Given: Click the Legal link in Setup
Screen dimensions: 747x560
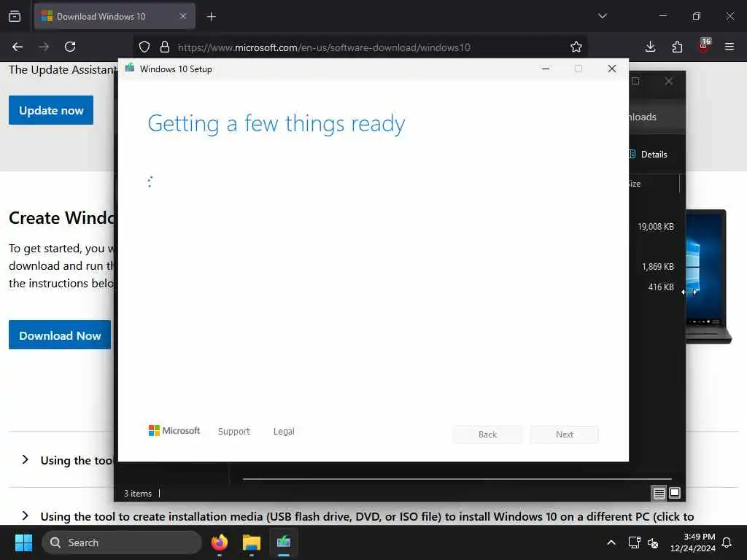Looking at the screenshot, I should point(284,432).
